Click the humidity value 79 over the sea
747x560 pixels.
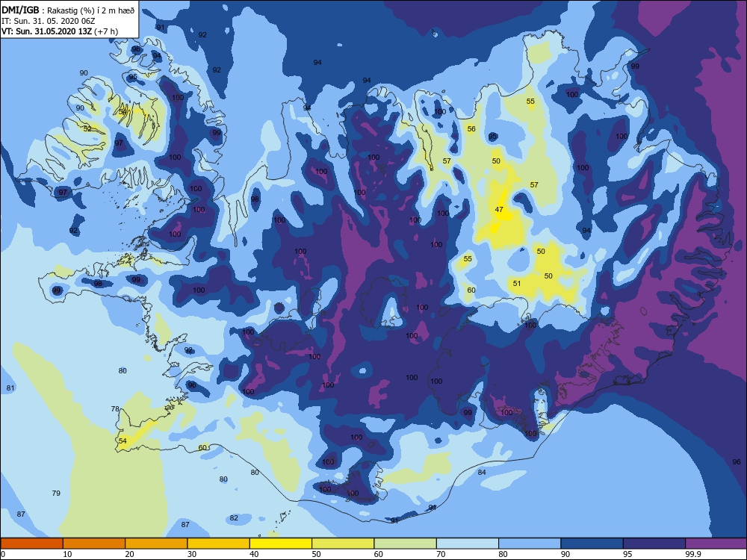[56, 493]
